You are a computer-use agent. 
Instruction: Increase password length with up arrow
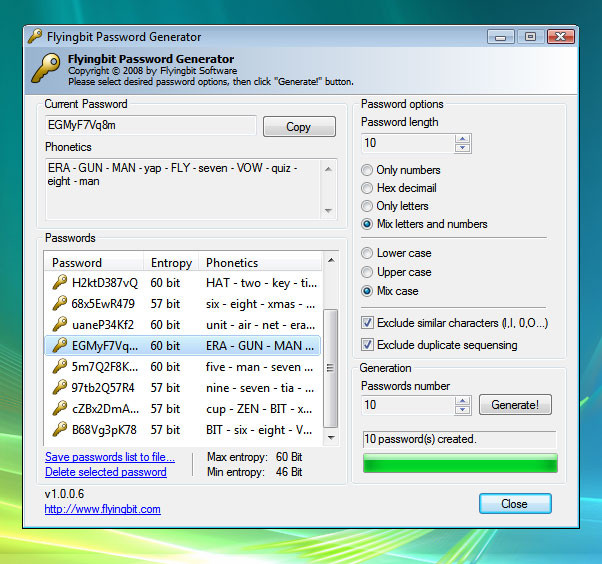463,139
